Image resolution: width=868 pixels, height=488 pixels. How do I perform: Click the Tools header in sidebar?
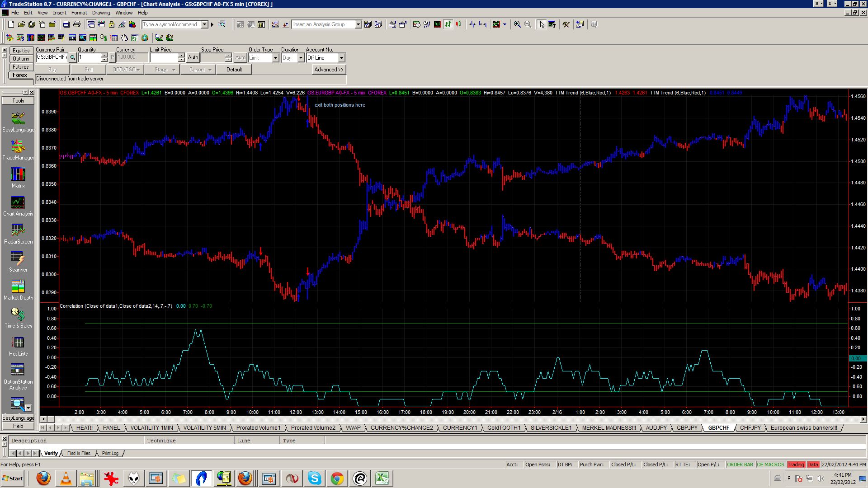(x=18, y=100)
